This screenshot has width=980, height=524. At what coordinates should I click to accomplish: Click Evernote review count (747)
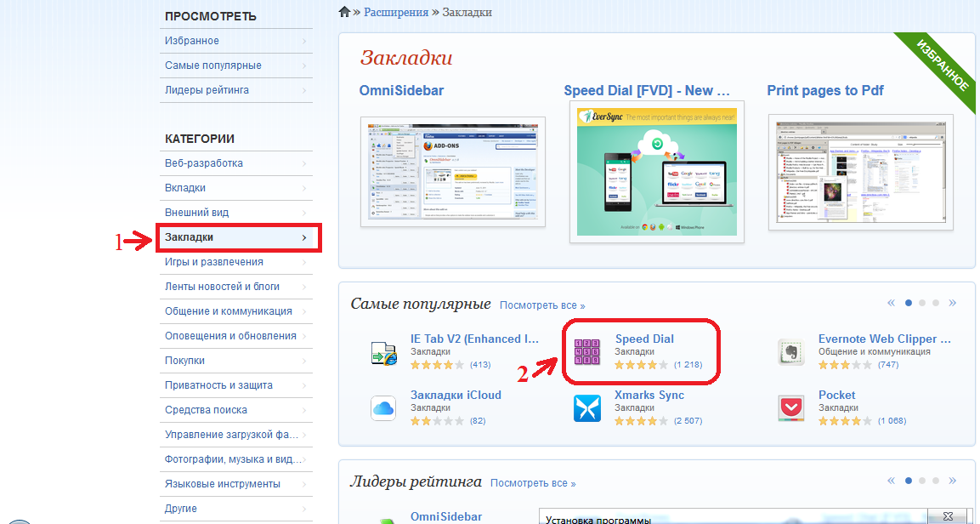[x=888, y=365]
